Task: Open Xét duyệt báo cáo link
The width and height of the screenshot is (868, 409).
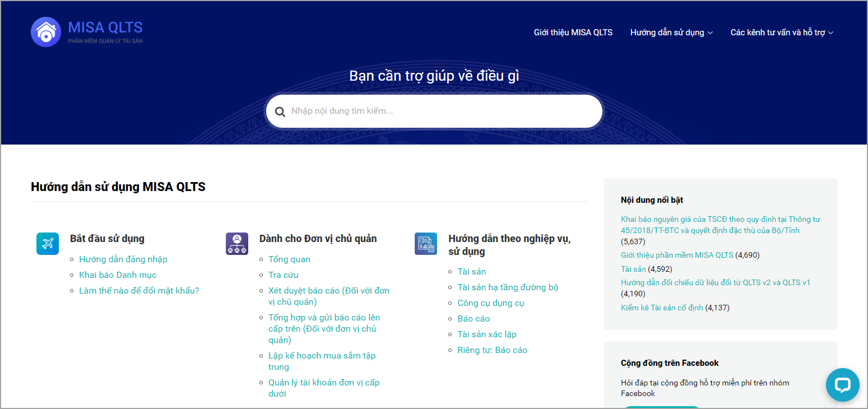Action: 329,296
